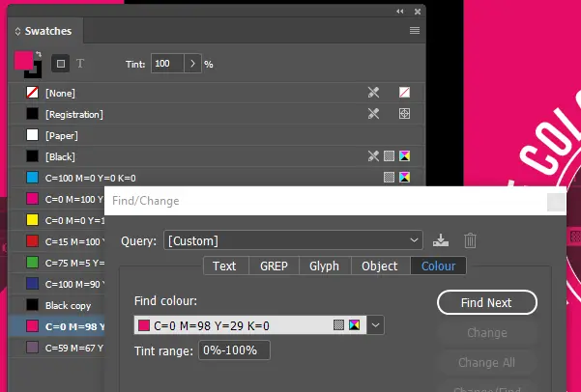
Task: Click CMYK mode icon on Black swatch
Action: 405,156
